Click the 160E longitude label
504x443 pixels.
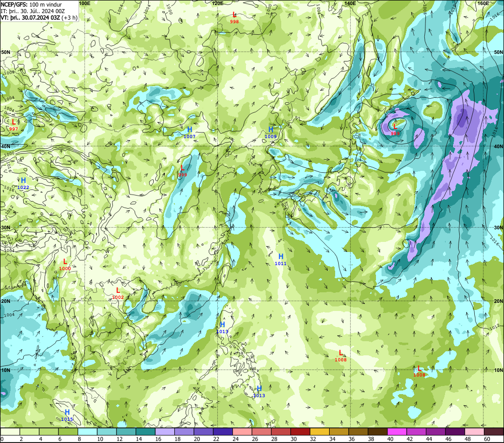483,3
